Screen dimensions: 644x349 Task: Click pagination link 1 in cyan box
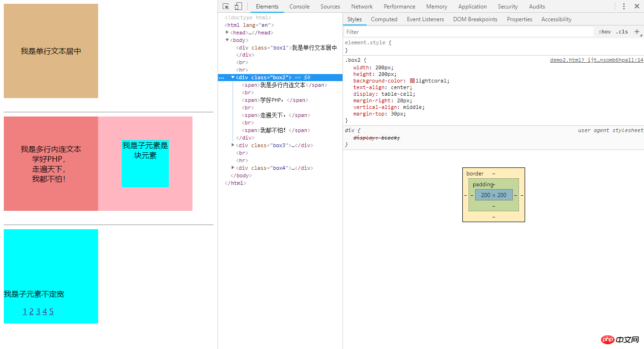click(x=25, y=311)
